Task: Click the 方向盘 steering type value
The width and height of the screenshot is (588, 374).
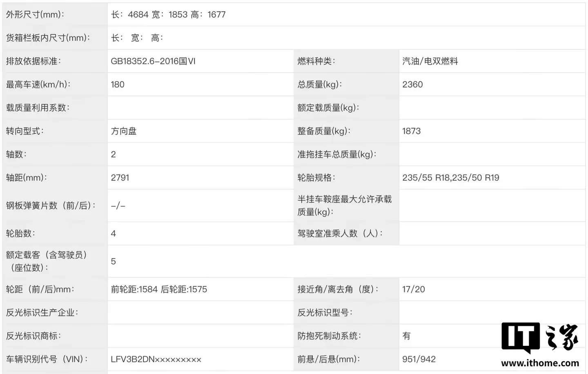Action: [124, 131]
